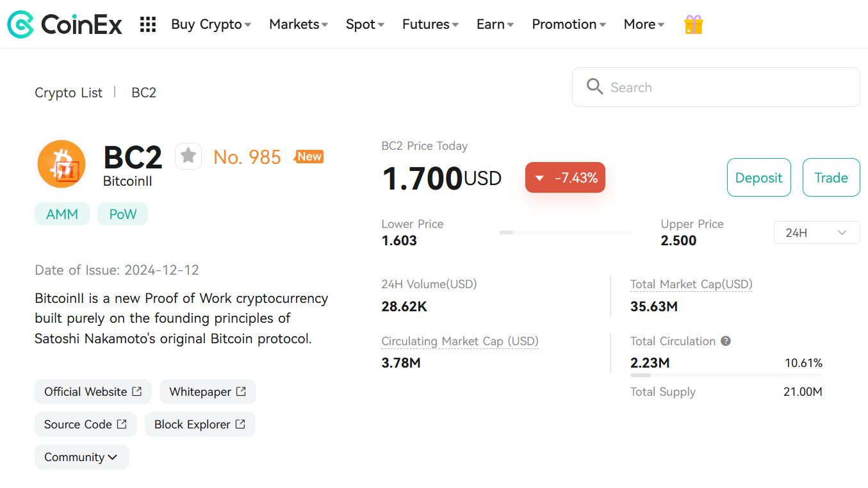Click the red down-arrow price change badge

pos(565,178)
